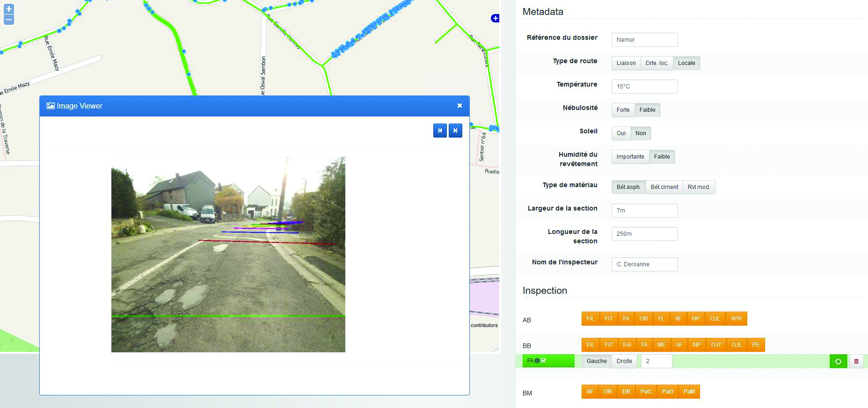This screenshot has width=868, height=408.
Task: Click the edit check icon on FA entry
Action: (543, 361)
